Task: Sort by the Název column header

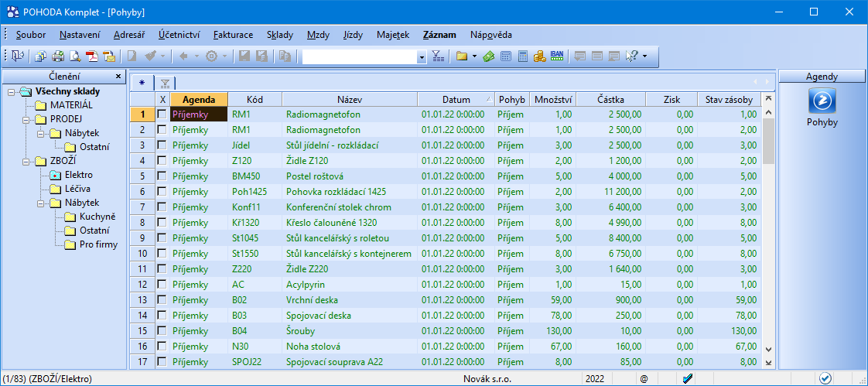Action: click(x=350, y=100)
